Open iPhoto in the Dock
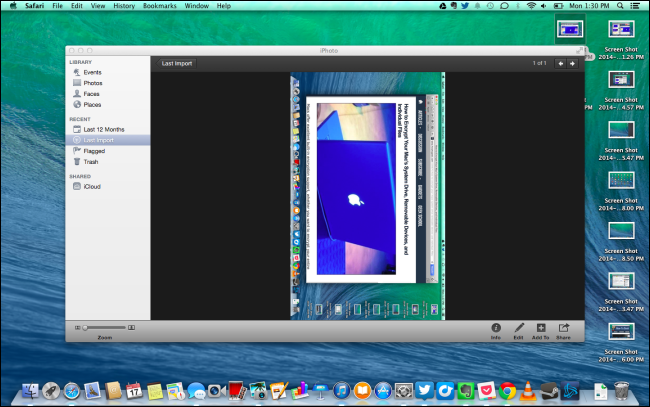Viewport: 650px width, 407px height. pos(259,391)
